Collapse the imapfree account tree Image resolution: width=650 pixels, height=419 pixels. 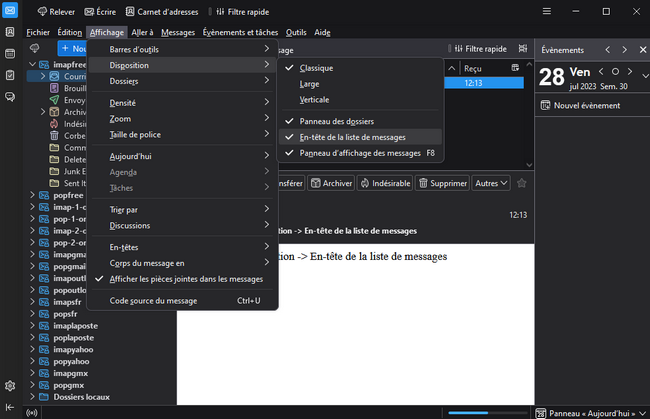32,64
